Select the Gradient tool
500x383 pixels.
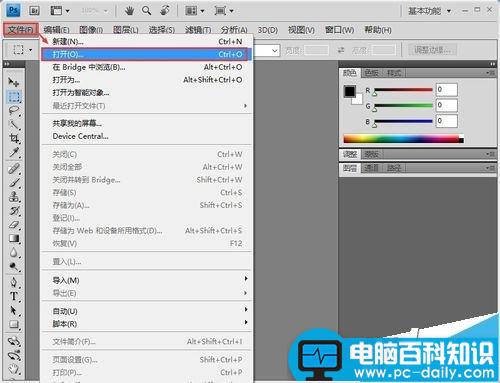click(14, 239)
